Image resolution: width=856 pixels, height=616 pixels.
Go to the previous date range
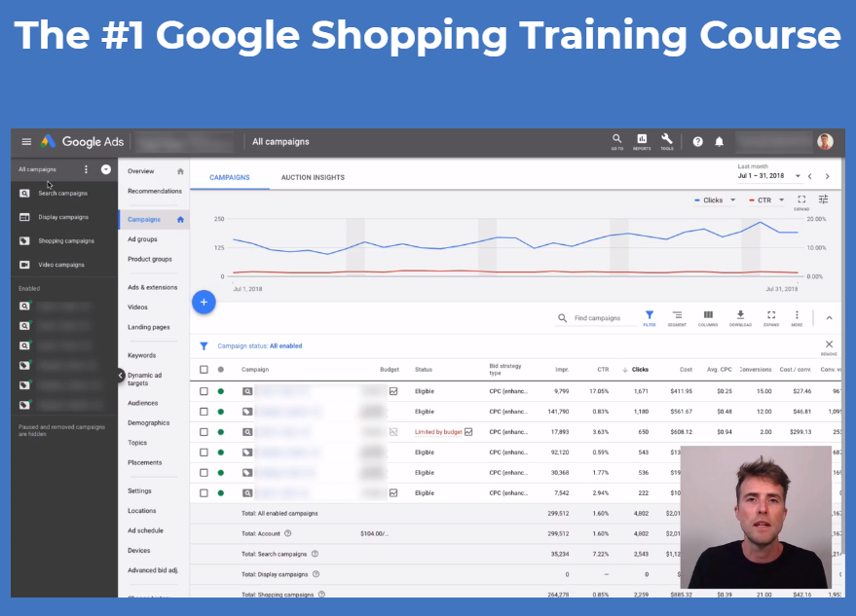[810, 176]
